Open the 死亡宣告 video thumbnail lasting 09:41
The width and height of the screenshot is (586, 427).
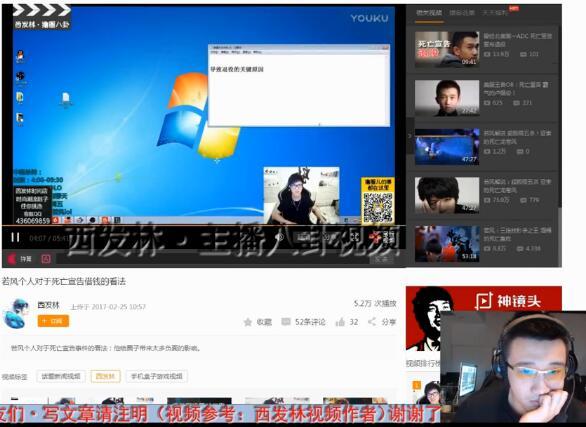(x=447, y=49)
